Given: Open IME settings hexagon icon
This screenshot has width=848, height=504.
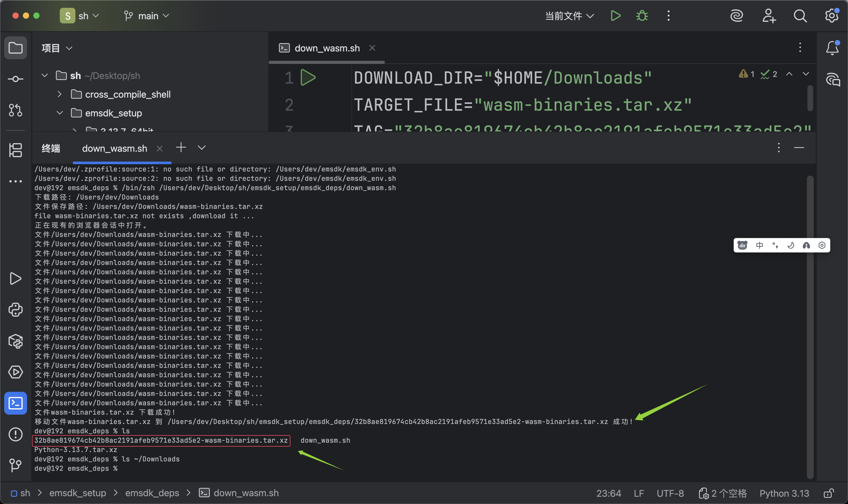Looking at the screenshot, I should (822, 245).
